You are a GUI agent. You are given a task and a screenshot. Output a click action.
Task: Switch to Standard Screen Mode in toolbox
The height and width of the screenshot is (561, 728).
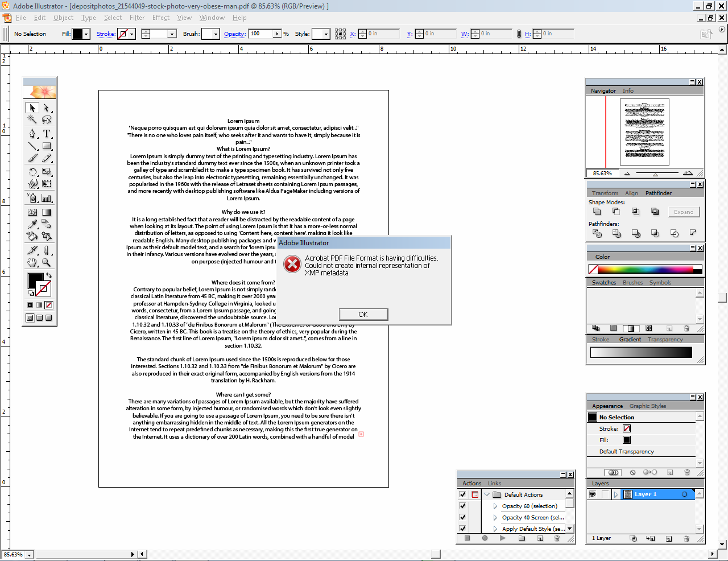[x=30, y=318]
